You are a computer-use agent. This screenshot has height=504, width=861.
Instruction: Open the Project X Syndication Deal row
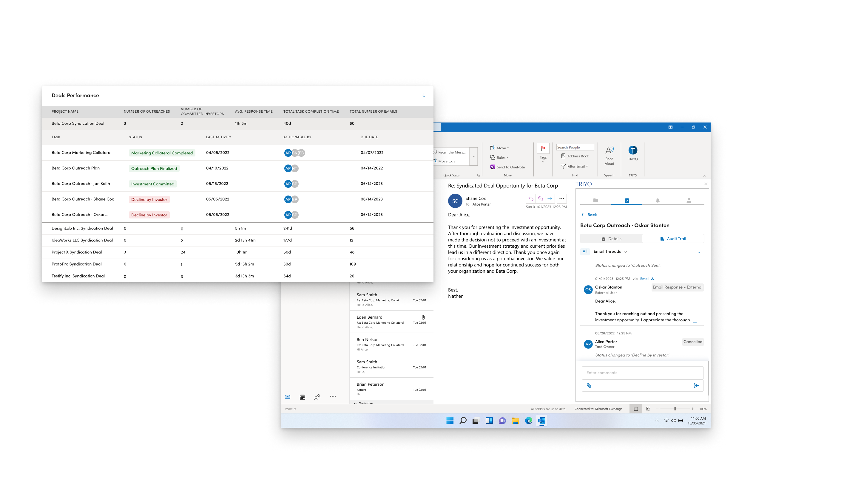[237, 252]
